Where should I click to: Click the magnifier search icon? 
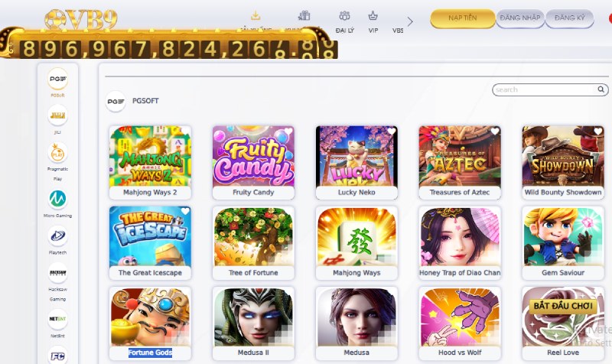click(x=601, y=89)
